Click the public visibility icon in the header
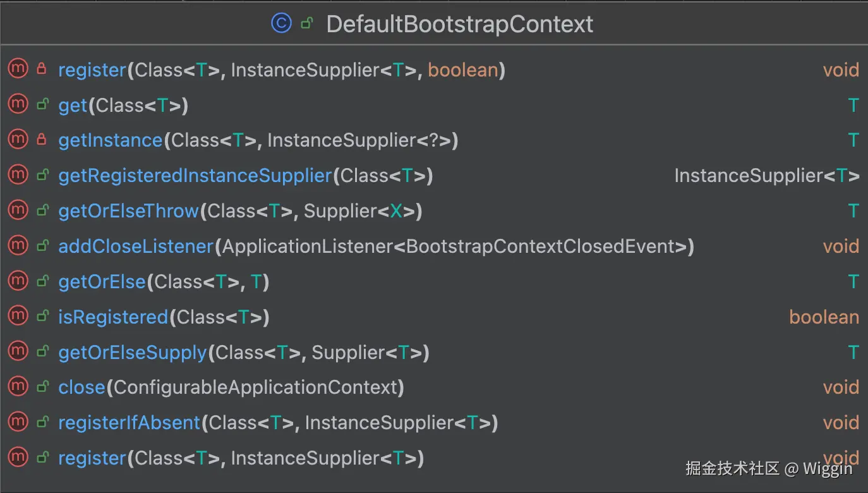This screenshot has width=868, height=493. tap(307, 24)
